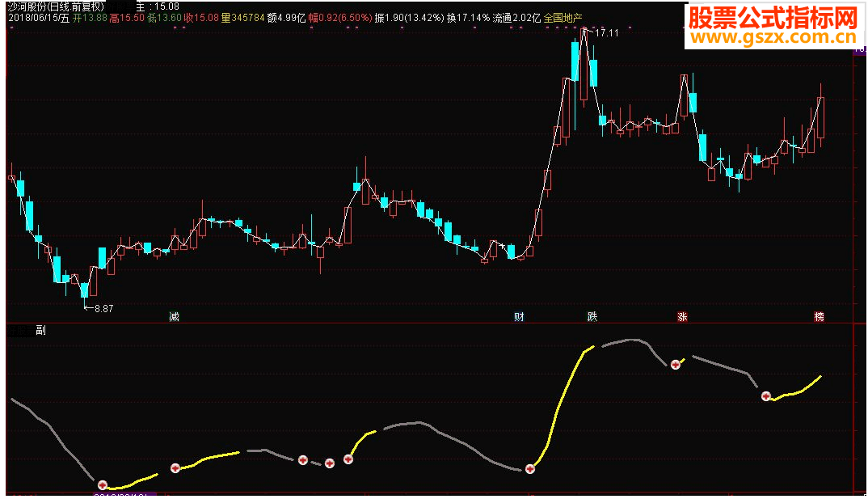Click the float shares 流通2.02亿
Image resolution: width=868 pixels, height=499 pixels.
516,18
